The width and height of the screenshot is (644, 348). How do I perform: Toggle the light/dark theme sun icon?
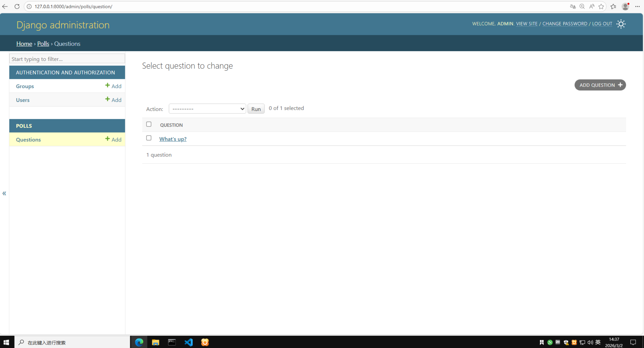click(x=621, y=24)
